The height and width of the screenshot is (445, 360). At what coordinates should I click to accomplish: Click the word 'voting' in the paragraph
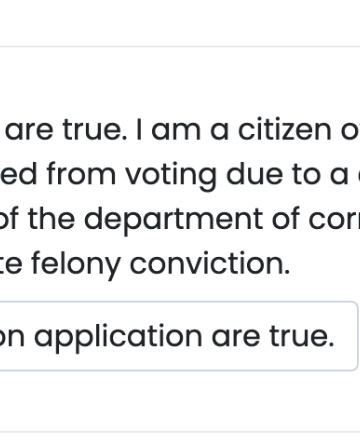[171, 176]
